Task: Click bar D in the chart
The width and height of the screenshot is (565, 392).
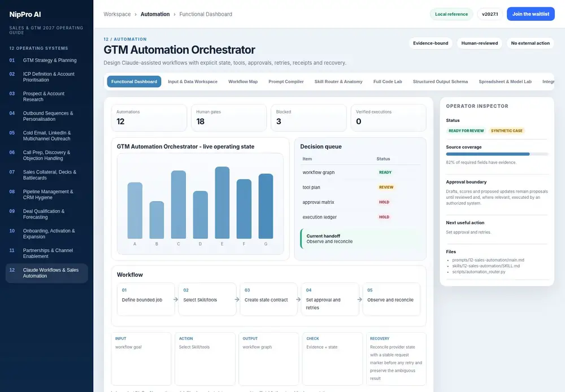Action: click(x=201, y=215)
